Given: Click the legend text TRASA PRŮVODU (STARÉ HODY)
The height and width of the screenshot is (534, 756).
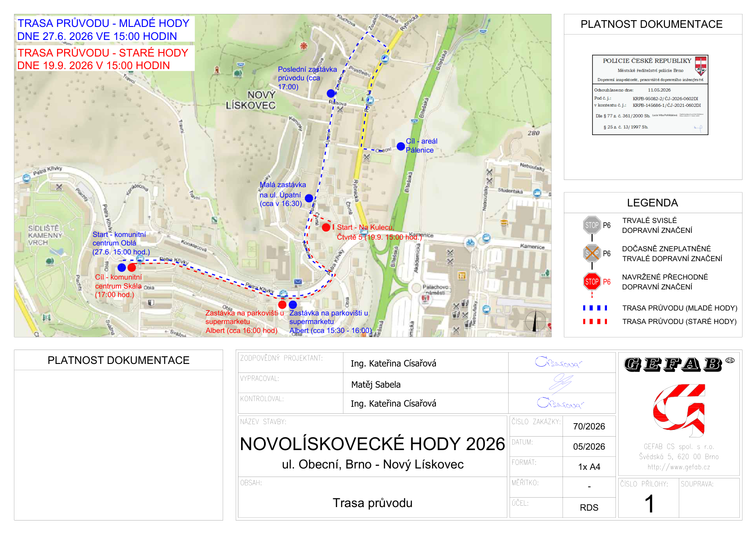Looking at the screenshot, I should tap(679, 321).
